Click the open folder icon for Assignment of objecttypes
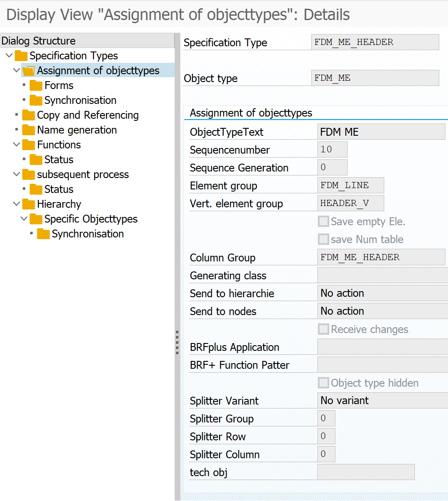Viewport: 448px width, 501px height. click(28, 71)
